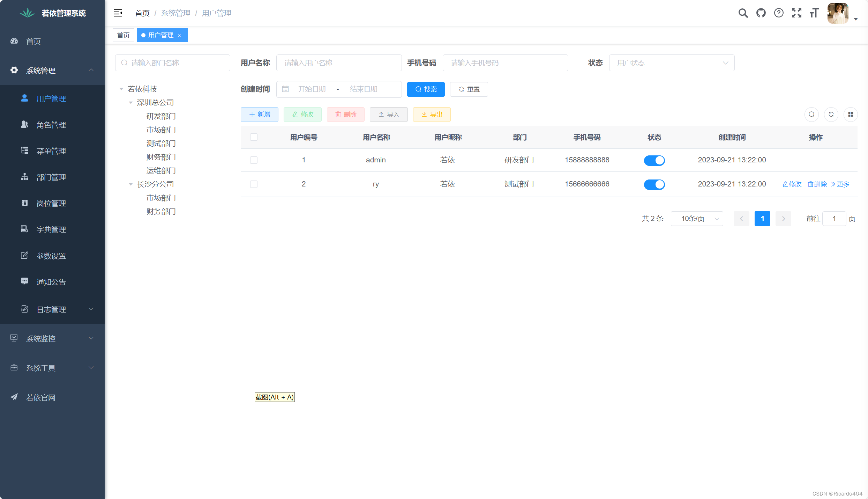Collapse the sidebar with the hamburger icon
The width and height of the screenshot is (868, 499).
point(118,13)
